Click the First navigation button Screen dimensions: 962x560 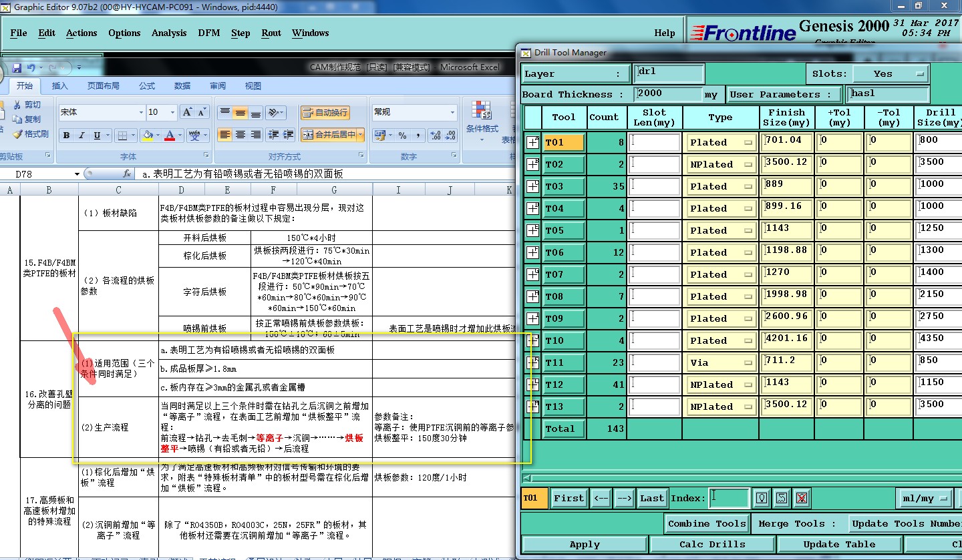click(569, 498)
